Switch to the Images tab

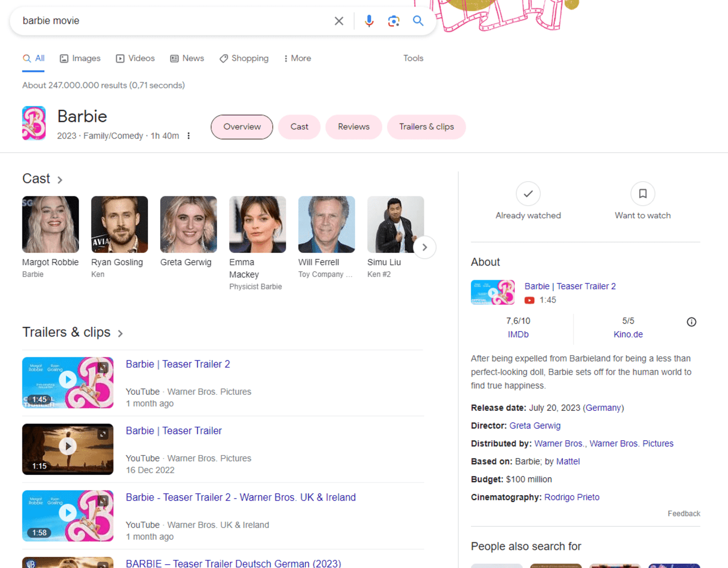pyautogui.click(x=80, y=58)
